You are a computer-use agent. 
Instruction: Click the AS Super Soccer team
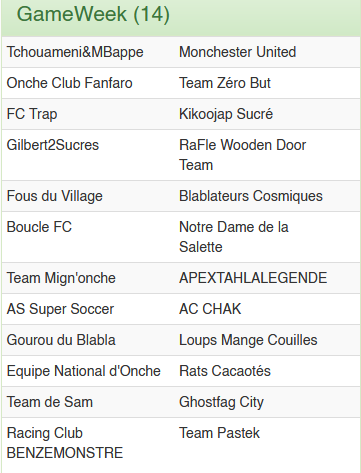pos(60,309)
